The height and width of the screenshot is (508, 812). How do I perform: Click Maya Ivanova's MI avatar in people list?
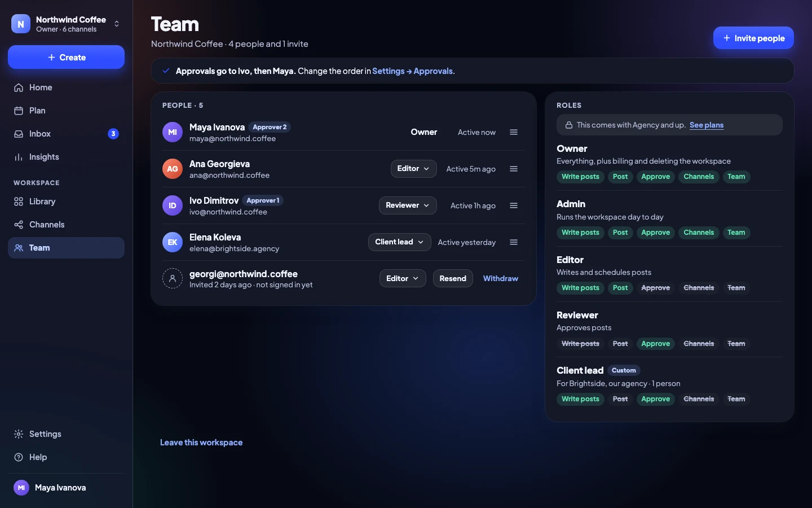[173, 132]
